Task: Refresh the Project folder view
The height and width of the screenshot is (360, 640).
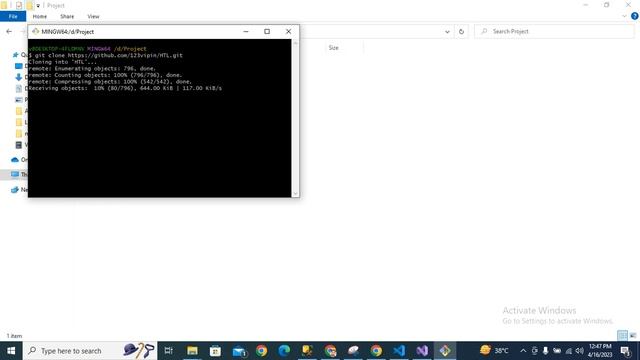Action: click(461, 31)
